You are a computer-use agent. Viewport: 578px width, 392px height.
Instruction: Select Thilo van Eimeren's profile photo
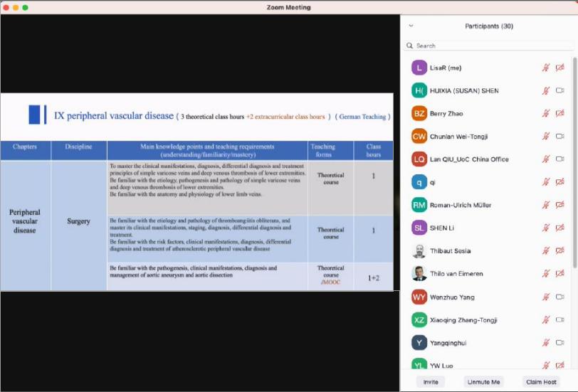[419, 274]
